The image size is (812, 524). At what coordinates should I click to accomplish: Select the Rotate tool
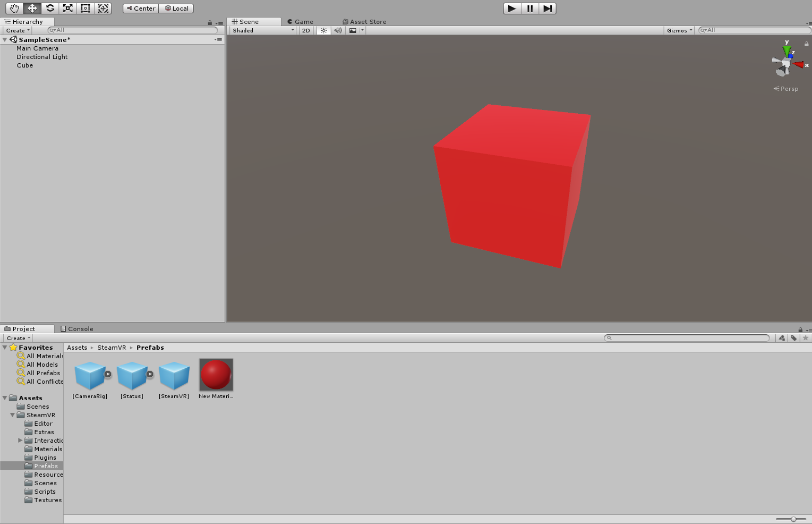click(50, 9)
